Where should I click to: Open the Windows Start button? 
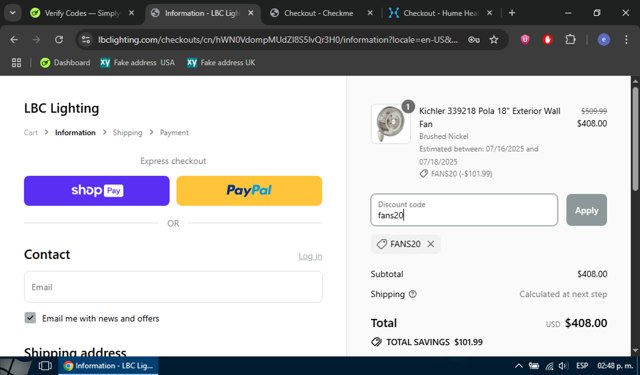click(16, 366)
